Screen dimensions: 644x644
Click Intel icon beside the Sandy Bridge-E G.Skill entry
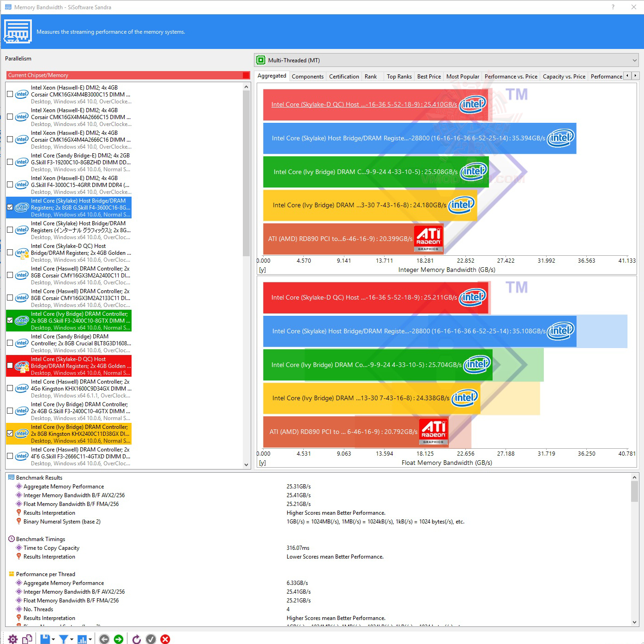pos(22,162)
